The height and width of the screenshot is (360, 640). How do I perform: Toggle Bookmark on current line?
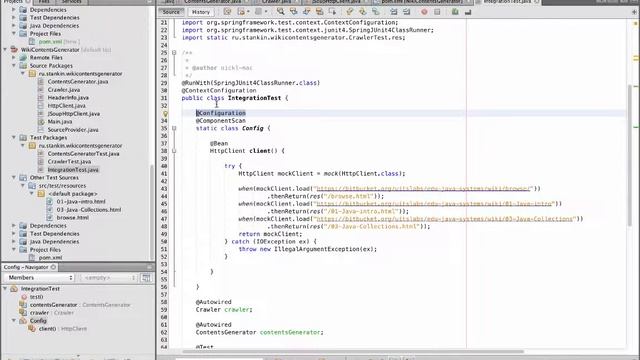[376, 12]
